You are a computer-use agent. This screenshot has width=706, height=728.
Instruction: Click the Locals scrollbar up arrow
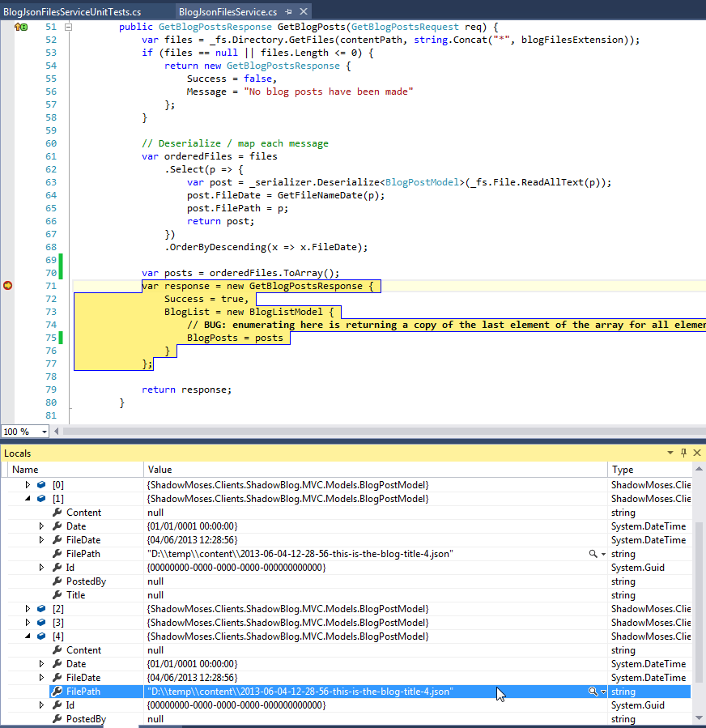699,470
